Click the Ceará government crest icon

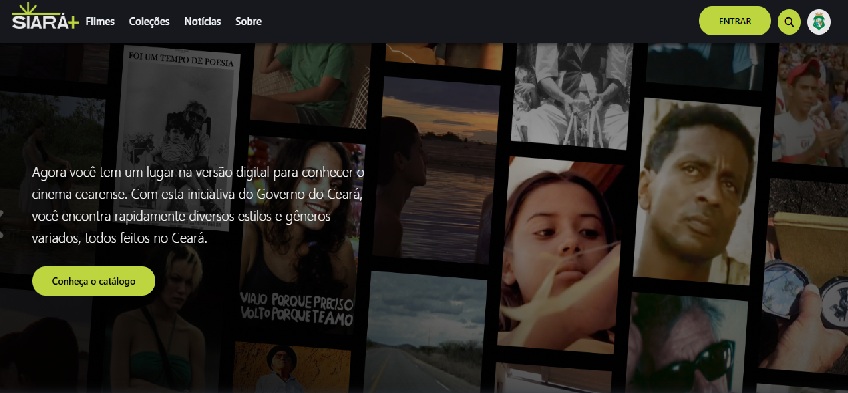click(x=819, y=22)
